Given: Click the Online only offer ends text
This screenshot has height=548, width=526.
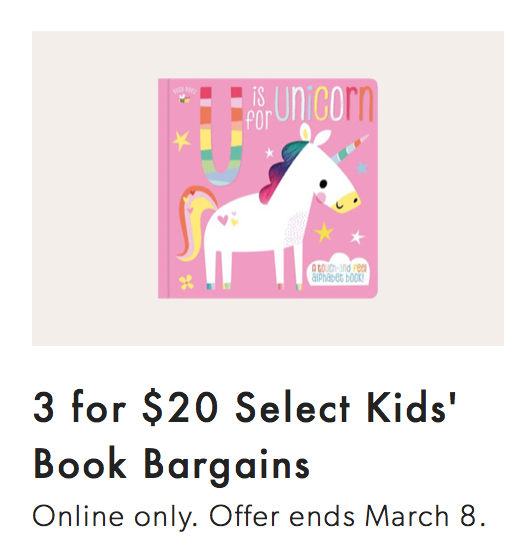Looking at the screenshot, I should click(259, 517).
